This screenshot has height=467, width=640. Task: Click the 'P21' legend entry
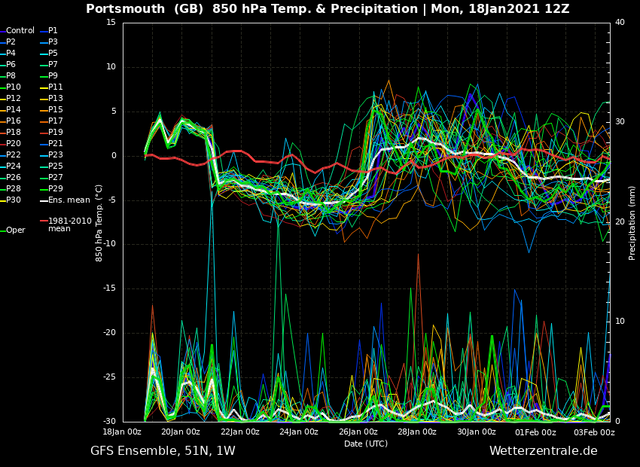[x=52, y=144]
